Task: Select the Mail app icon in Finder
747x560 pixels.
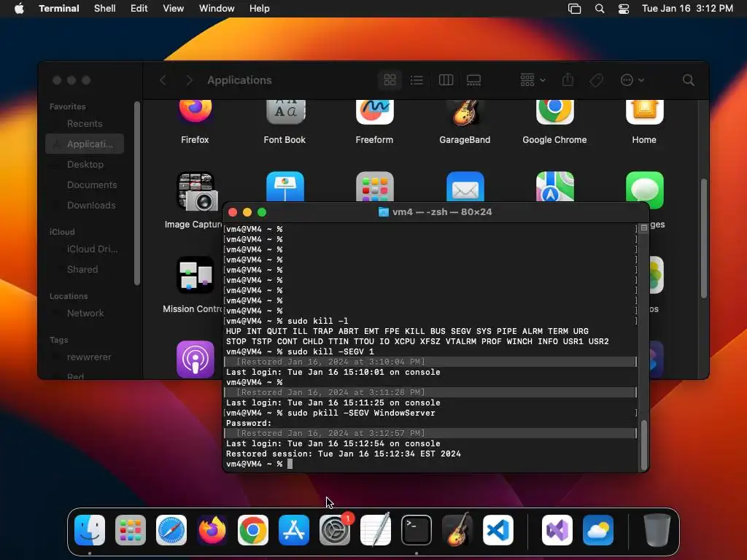Action: pyautogui.click(x=465, y=187)
